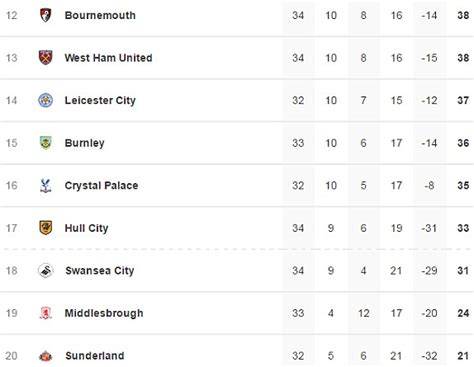Select the Crystal Palace team name

[101, 186]
